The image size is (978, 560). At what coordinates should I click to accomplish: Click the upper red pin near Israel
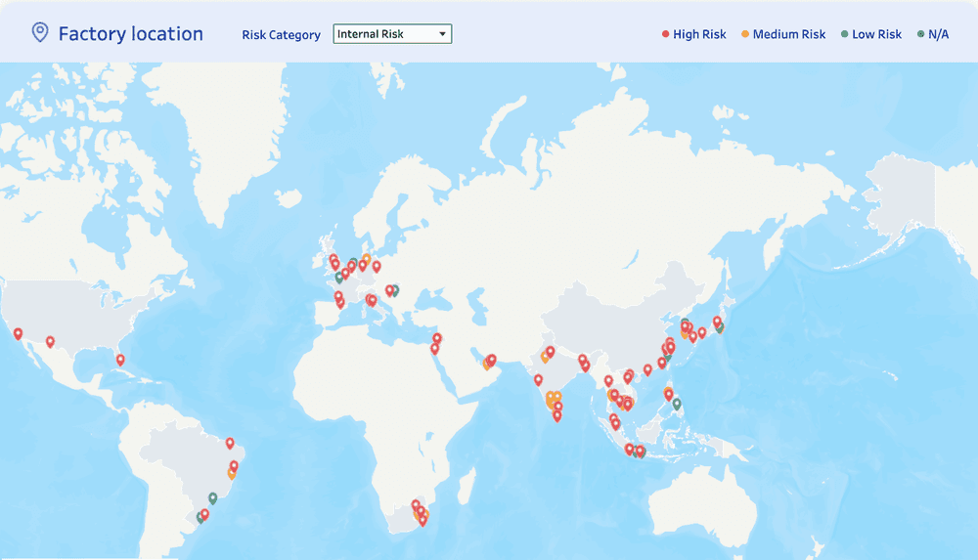(x=437, y=339)
